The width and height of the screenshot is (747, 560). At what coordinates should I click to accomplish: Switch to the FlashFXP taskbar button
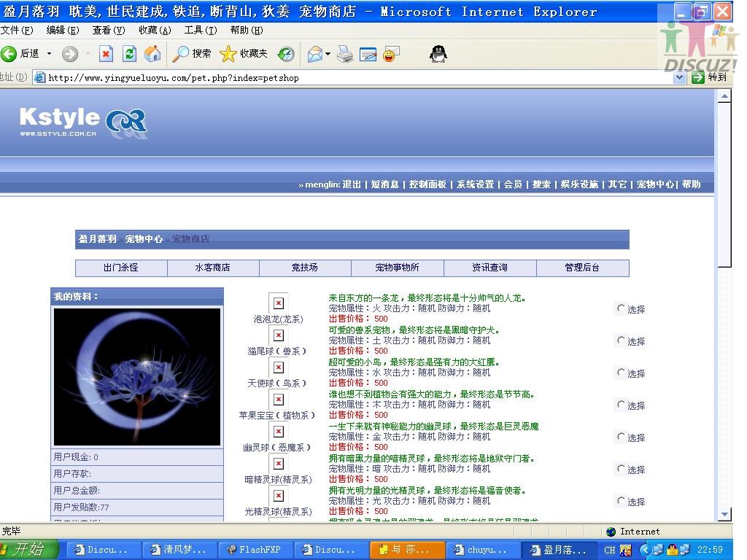[x=255, y=550]
